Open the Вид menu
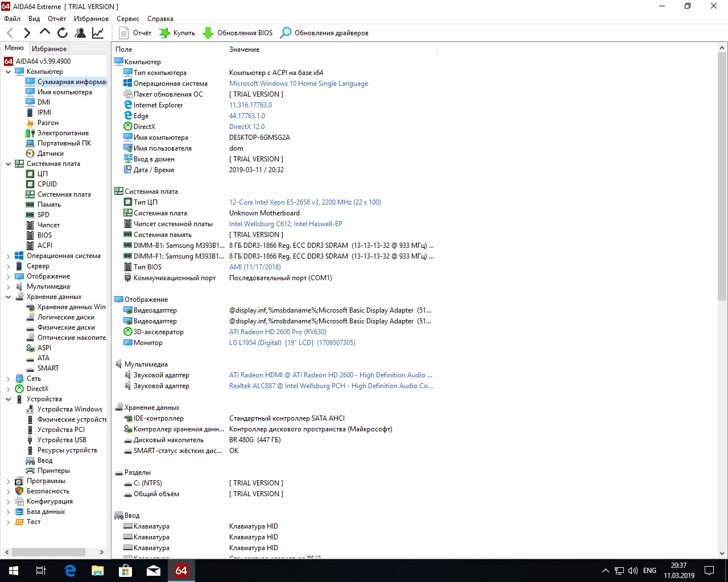The width and height of the screenshot is (728, 582). click(x=34, y=19)
